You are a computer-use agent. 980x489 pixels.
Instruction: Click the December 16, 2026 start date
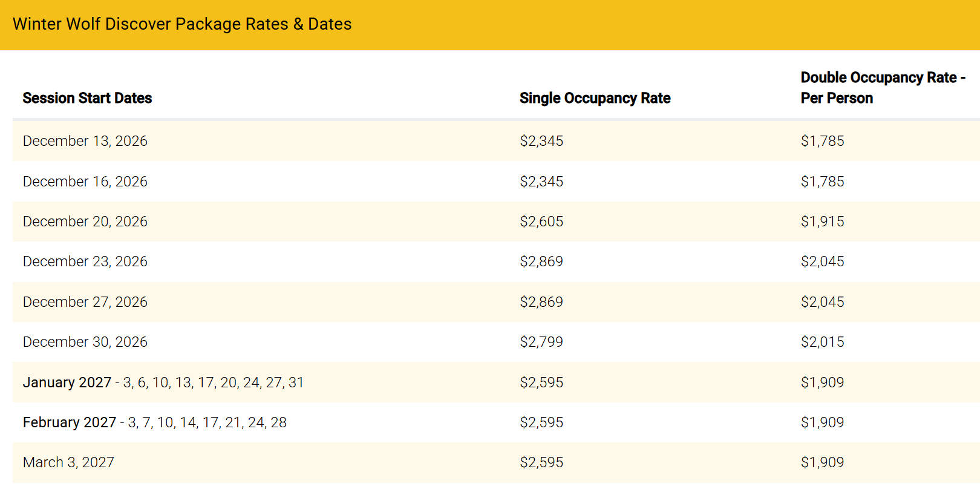(85, 182)
